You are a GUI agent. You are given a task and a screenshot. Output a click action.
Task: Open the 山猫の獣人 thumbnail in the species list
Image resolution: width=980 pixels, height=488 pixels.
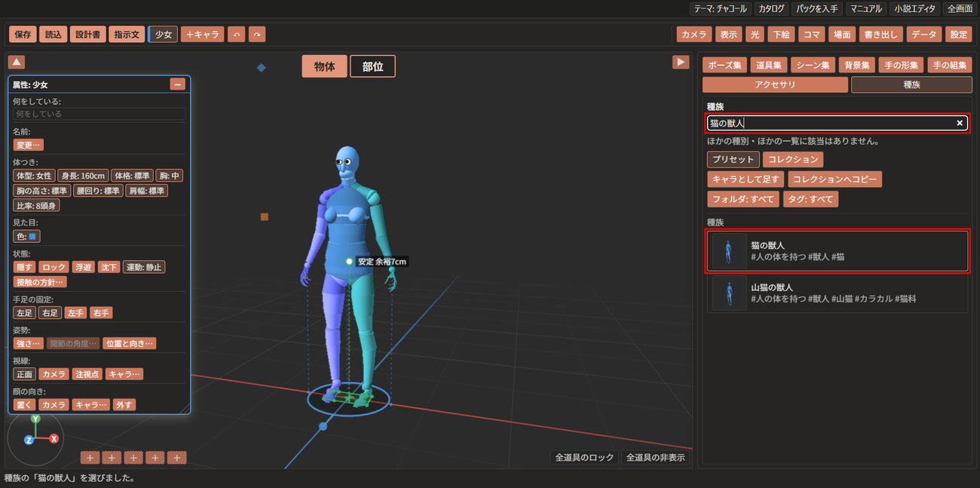point(729,293)
